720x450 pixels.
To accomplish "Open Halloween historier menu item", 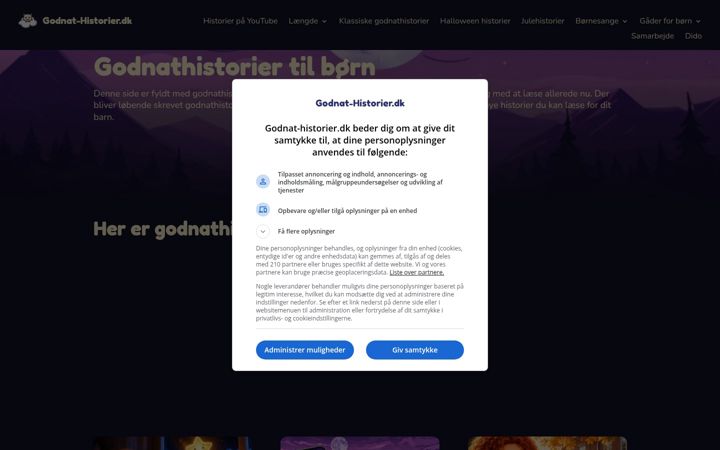I will coord(475,21).
